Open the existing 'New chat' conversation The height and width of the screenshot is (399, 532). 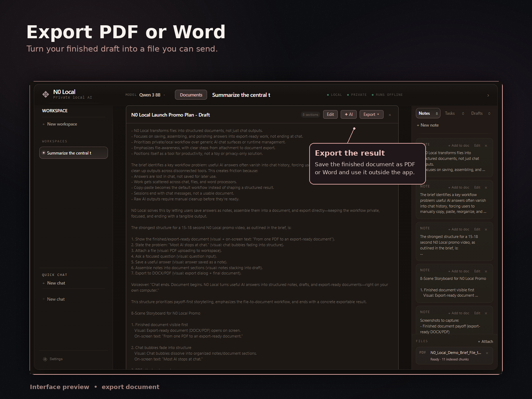(x=56, y=299)
